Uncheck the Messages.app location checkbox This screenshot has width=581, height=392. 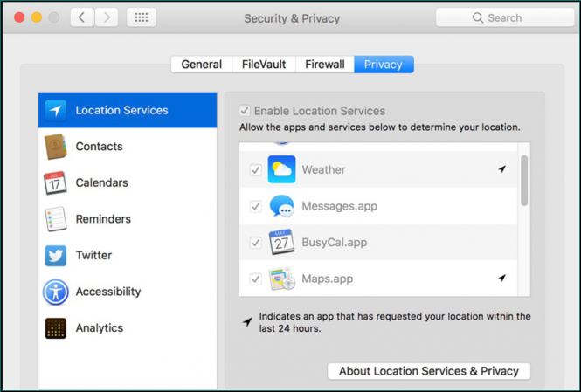click(255, 207)
